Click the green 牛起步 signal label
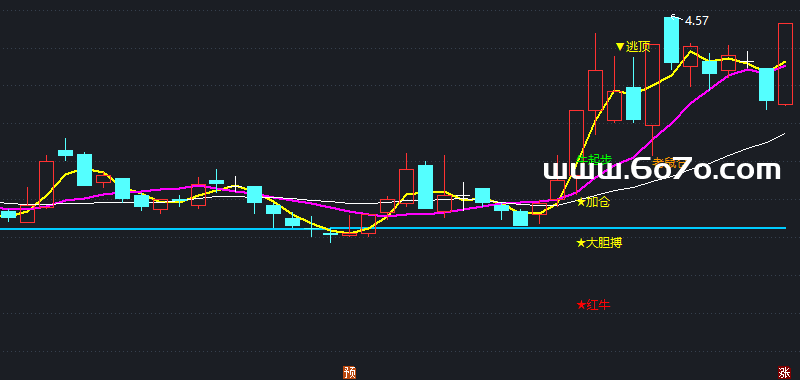800x380 pixels. (x=594, y=159)
